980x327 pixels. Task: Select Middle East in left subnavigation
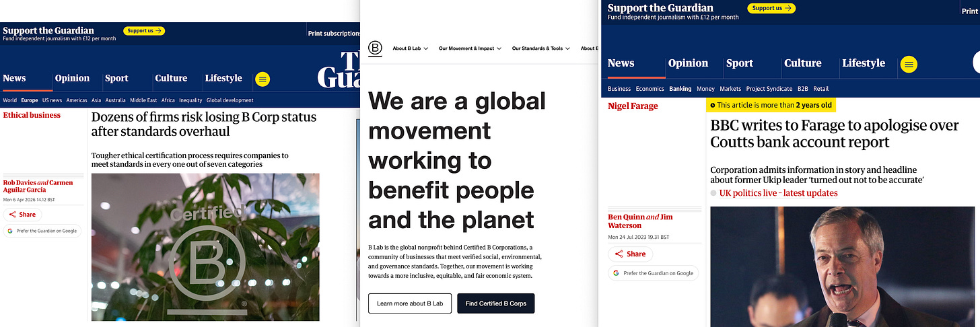pos(143,100)
